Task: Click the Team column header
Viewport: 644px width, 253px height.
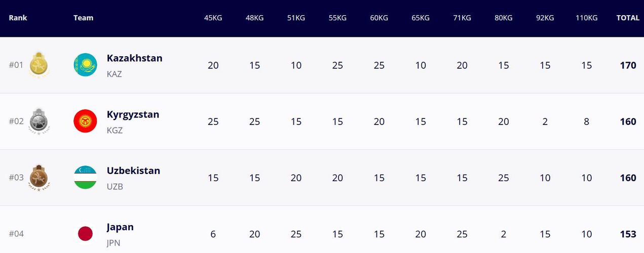Action: (x=83, y=18)
